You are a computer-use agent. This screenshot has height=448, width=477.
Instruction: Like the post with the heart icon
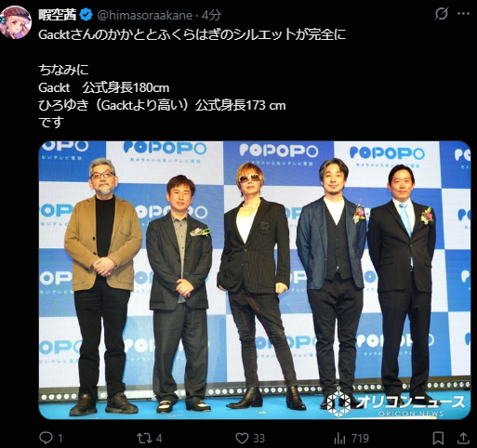click(242, 438)
